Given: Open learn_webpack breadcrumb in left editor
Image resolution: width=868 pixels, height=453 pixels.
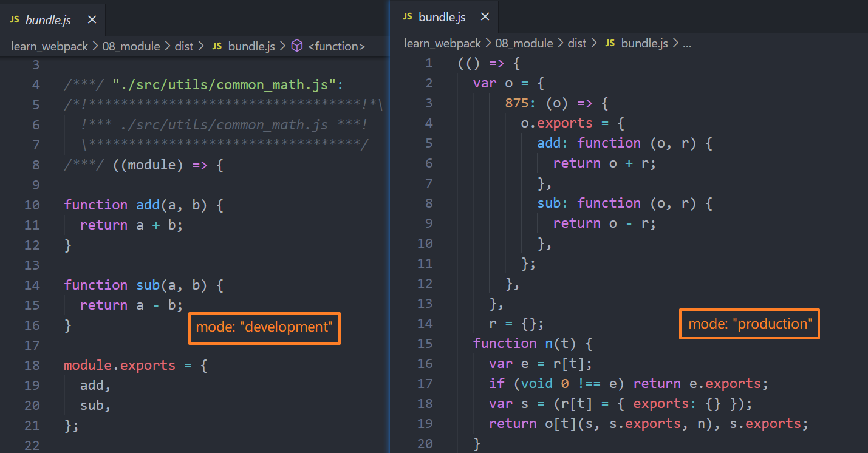Looking at the screenshot, I should (50, 46).
